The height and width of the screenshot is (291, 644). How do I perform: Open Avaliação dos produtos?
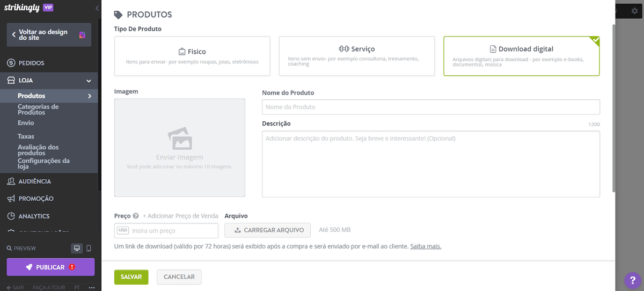click(38, 150)
